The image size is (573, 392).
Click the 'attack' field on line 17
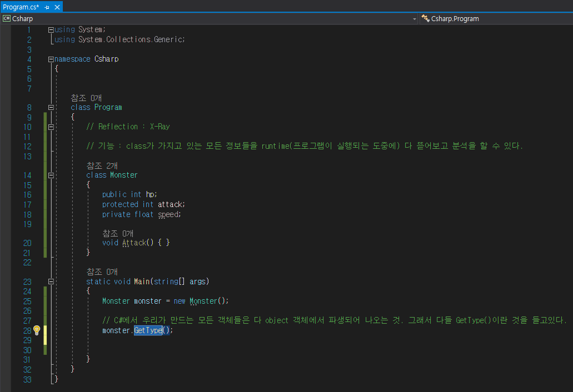coord(170,204)
